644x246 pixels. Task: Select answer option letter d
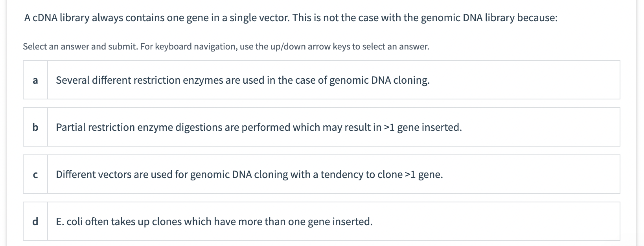tap(35, 222)
